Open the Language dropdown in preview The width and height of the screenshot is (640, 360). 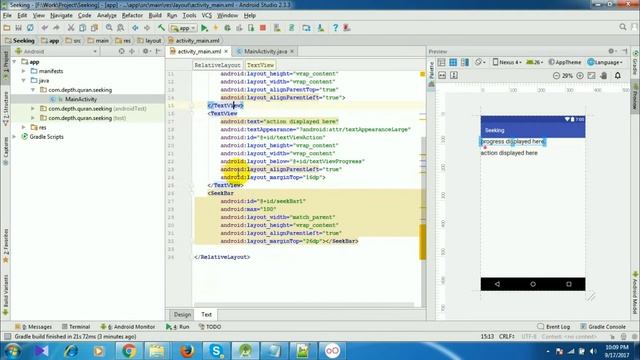[x=605, y=62]
